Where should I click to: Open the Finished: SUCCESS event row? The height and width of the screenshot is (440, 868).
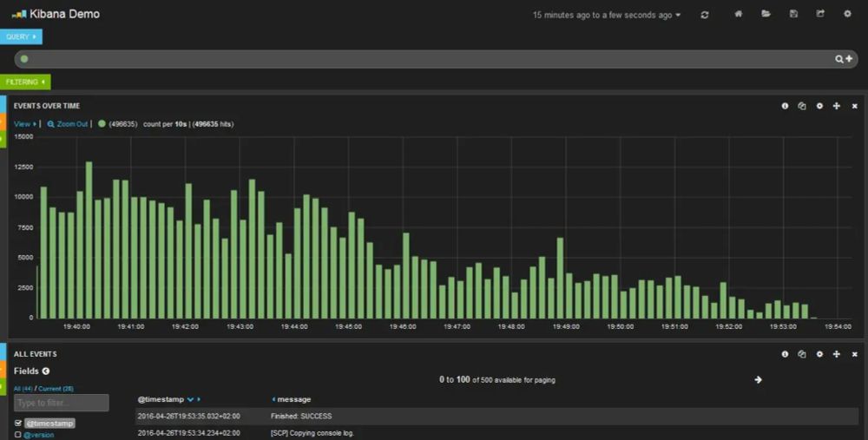click(496, 417)
